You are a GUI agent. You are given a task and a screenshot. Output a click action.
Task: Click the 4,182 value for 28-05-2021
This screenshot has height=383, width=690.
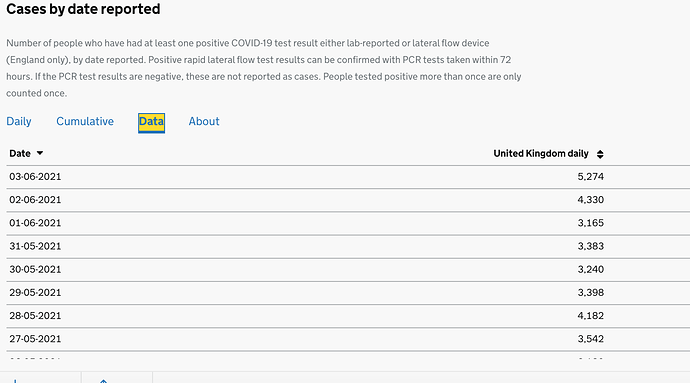pos(591,316)
